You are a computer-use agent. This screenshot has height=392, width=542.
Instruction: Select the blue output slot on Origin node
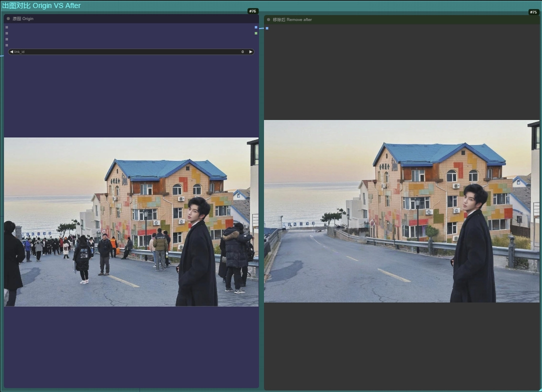point(256,28)
